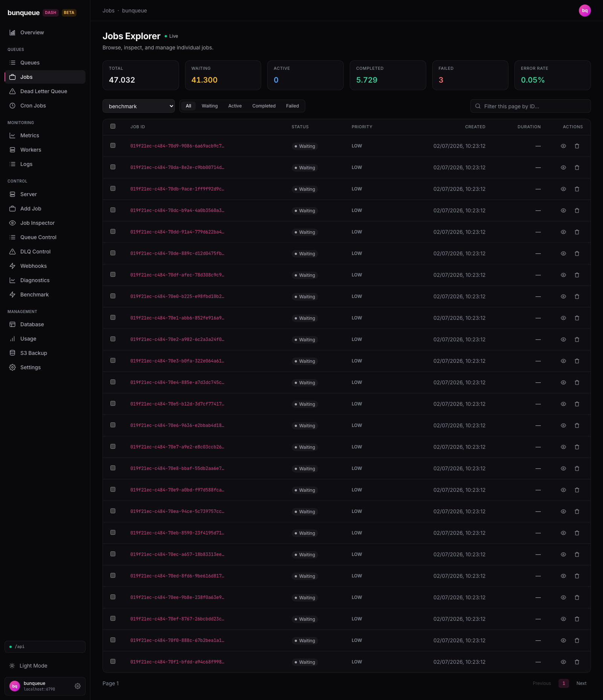Click the Error Rate 0.05% stat card

pyautogui.click(x=552, y=75)
